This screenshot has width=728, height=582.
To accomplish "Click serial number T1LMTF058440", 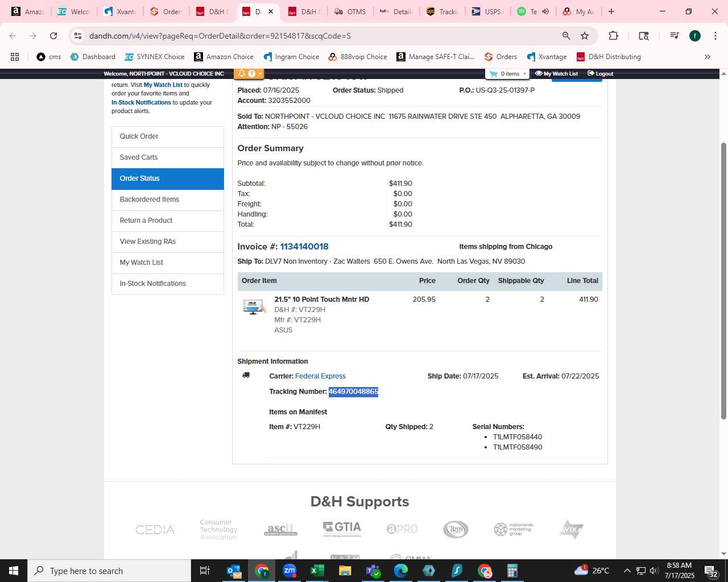I will pyautogui.click(x=518, y=437).
